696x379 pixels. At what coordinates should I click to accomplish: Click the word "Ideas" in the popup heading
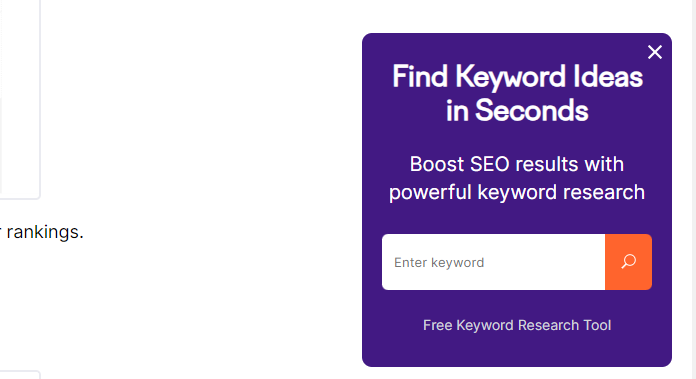point(608,77)
